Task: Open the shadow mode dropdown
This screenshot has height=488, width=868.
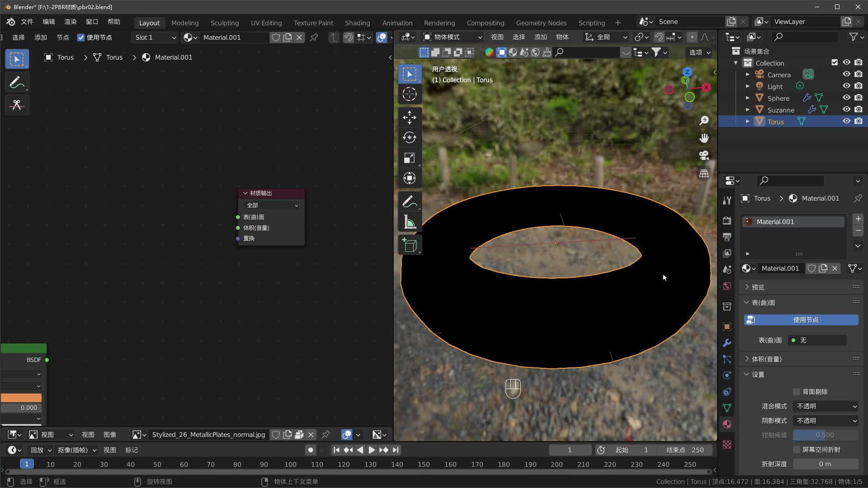Action: [x=826, y=421]
